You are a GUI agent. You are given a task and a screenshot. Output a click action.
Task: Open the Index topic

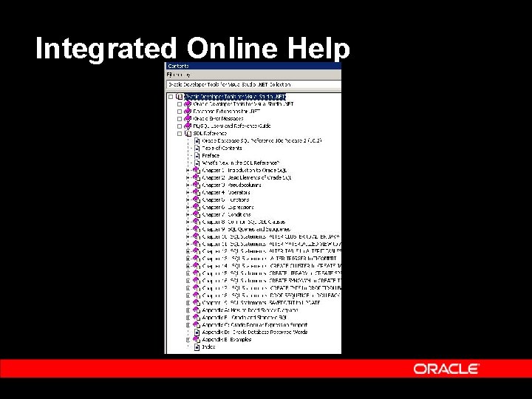pos(208,347)
